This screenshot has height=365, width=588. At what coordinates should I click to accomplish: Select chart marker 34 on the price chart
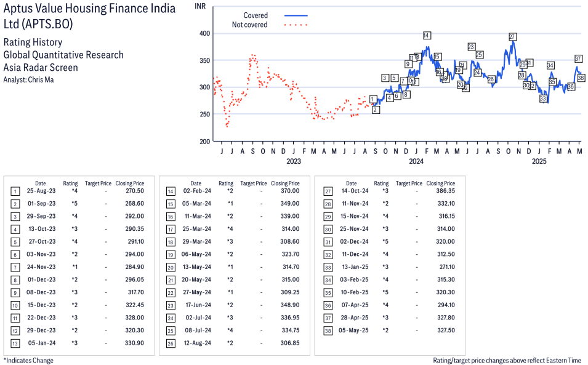pyautogui.click(x=550, y=66)
